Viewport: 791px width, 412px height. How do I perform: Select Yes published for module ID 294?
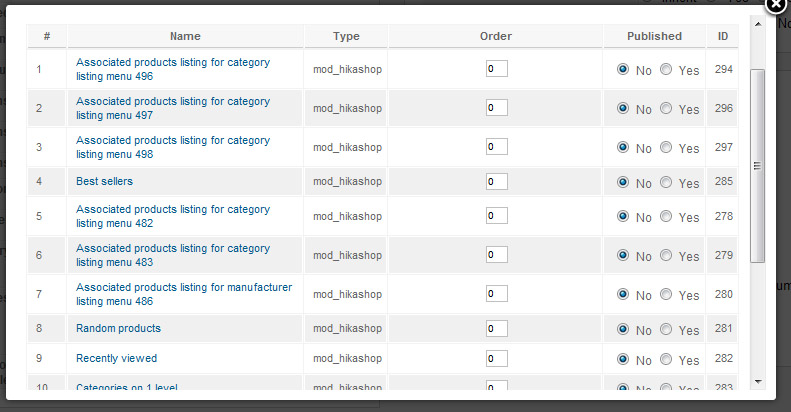coord(666,69)
